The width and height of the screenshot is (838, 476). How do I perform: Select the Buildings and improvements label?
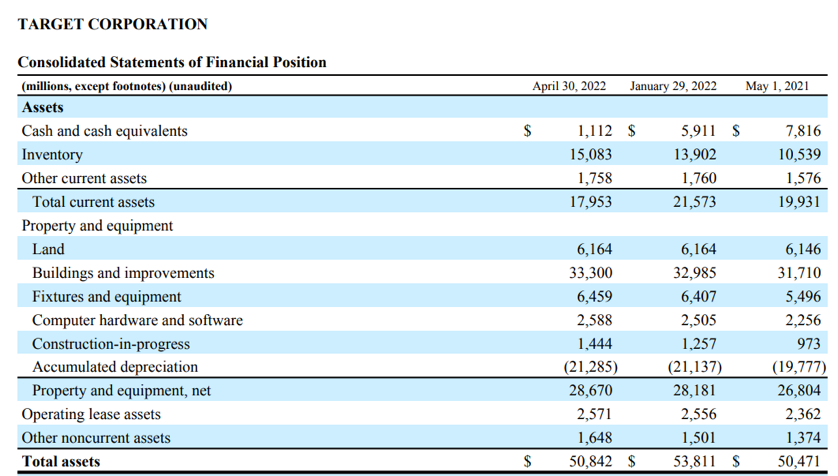123,273
